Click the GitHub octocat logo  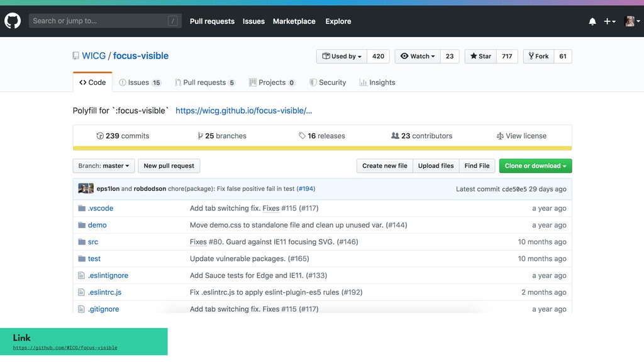tap(13, 21)
